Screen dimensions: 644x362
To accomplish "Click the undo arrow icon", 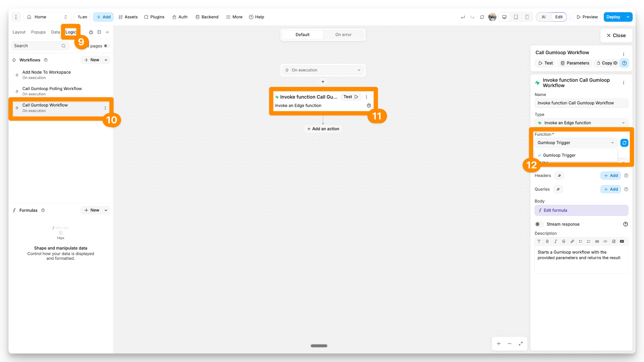I will (x=463, y=17).
